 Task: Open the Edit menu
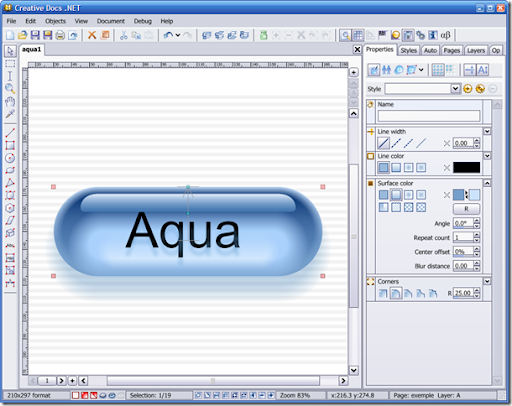point(31,21)
